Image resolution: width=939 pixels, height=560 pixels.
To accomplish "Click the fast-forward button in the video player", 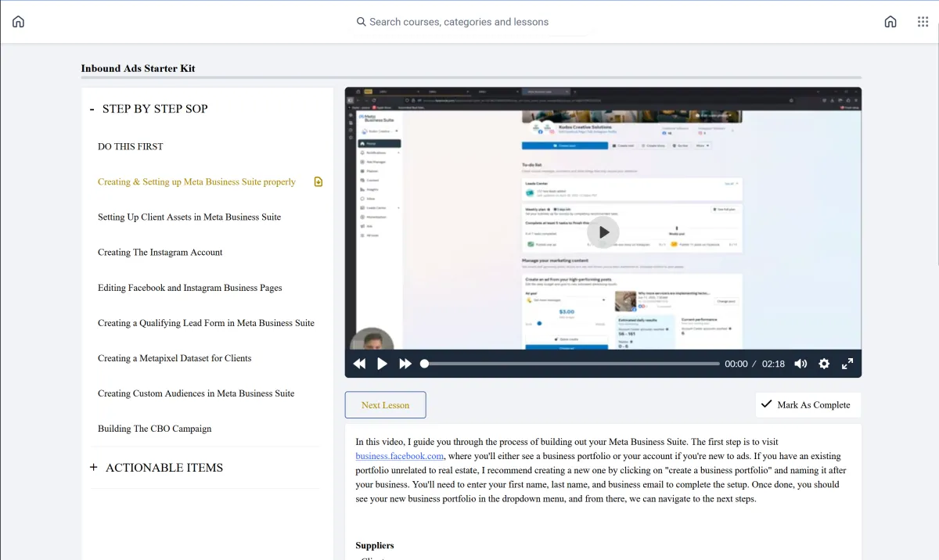I will coord(405,364).
